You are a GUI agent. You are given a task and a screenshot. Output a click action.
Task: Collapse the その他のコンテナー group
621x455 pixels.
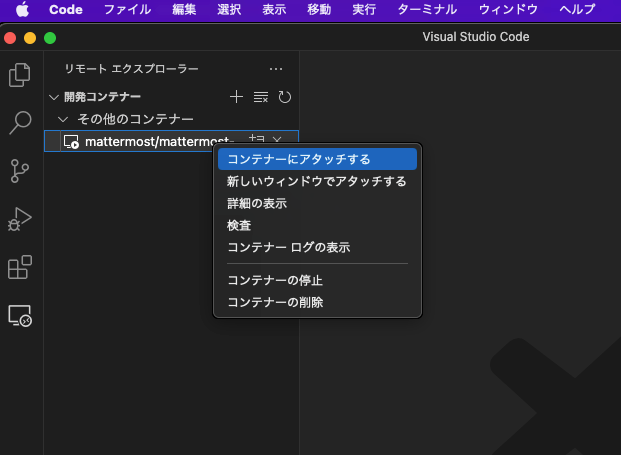pos(63,119)
